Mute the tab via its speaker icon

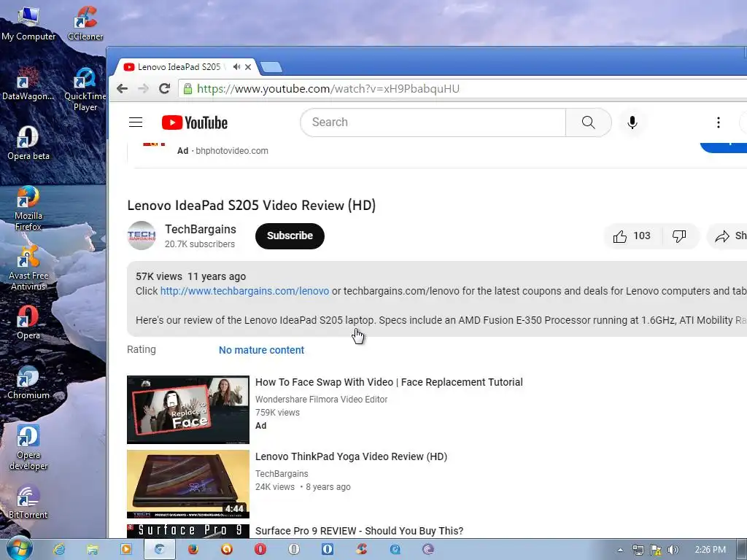[x=236, y=66]
